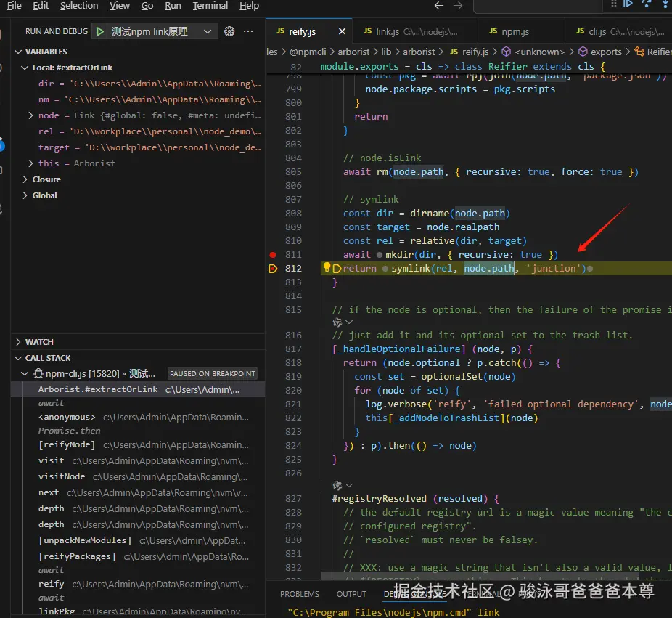Screen dimensions: 672x618
Task: Open the Terminal menu
Action: pyautogui.click(x=210, y=6)
